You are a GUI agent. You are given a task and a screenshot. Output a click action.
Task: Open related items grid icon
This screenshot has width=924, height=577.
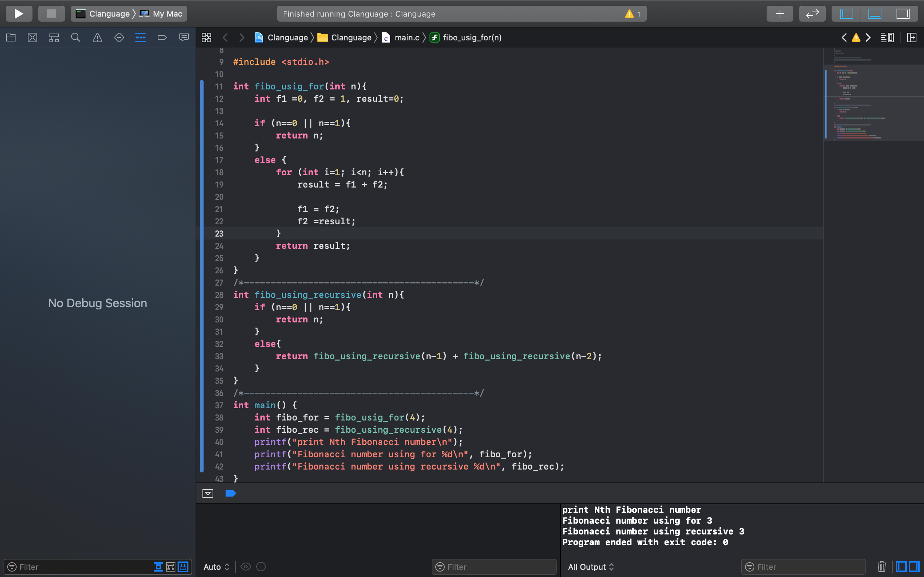(206, 38)
